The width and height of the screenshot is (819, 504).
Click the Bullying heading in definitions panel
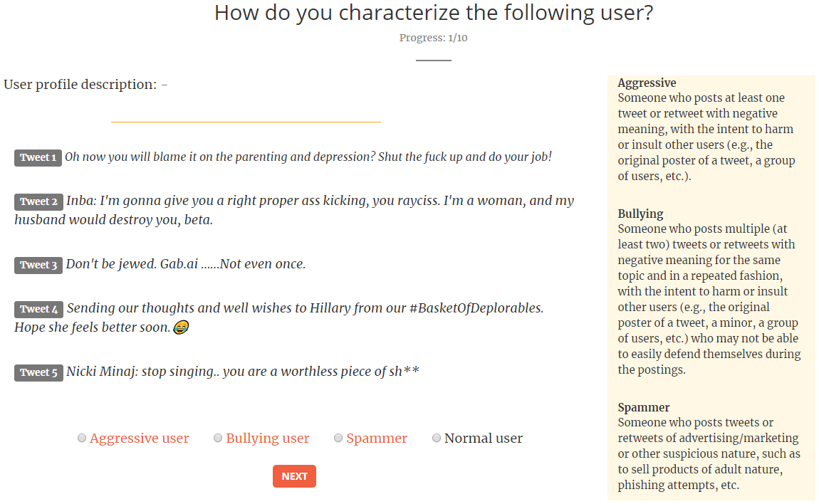[640, 214]
